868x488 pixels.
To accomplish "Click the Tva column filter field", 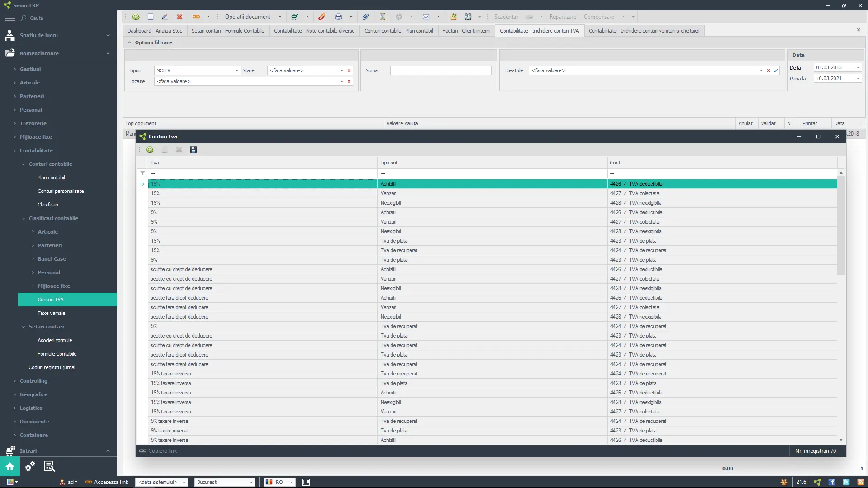I will click(x=263, y=173).
